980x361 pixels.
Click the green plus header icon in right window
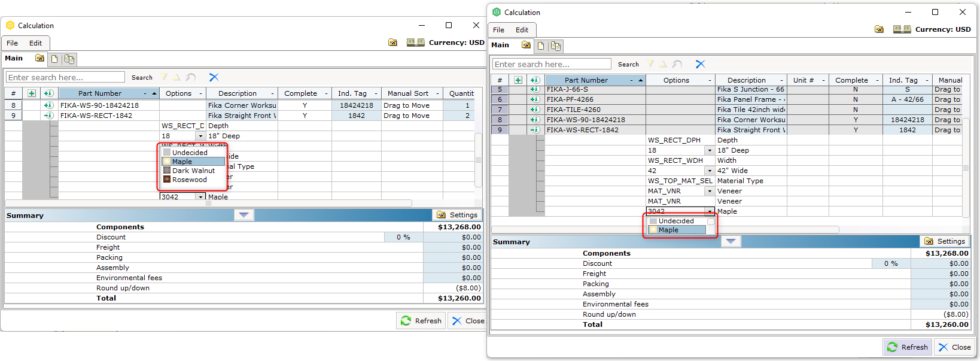click(518, 80)
